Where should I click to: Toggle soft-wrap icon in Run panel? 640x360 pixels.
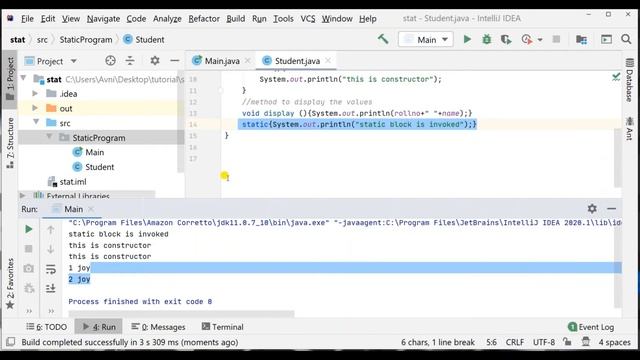pyautogui.click(x=51, y=269)
